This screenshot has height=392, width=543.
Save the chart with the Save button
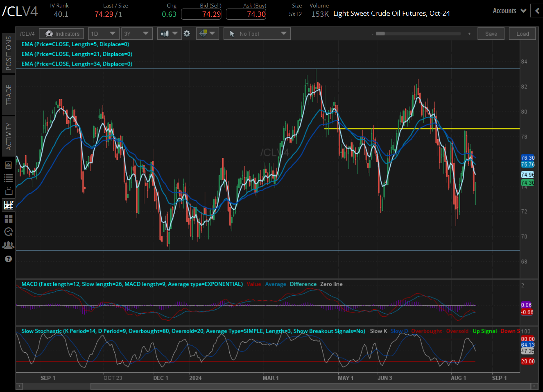(491, 33)
